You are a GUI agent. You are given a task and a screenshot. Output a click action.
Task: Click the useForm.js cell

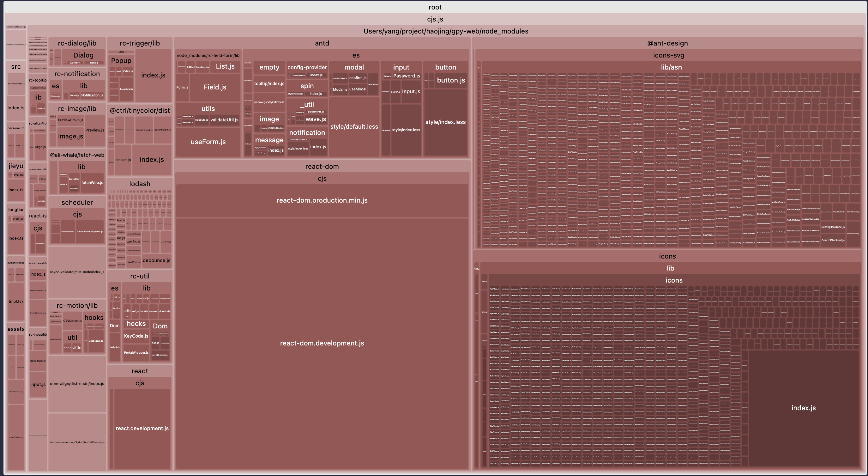tap(208, 142)
